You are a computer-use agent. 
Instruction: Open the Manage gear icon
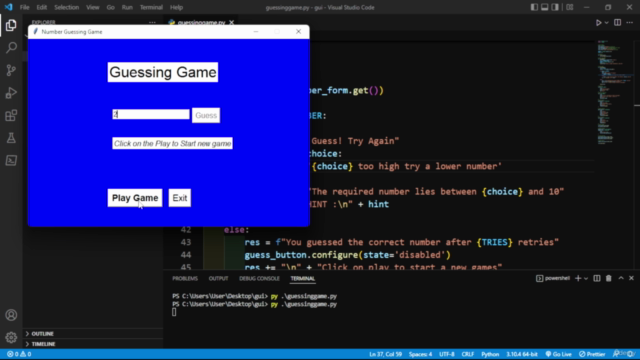pyautogui.click(x=11, y=337)
